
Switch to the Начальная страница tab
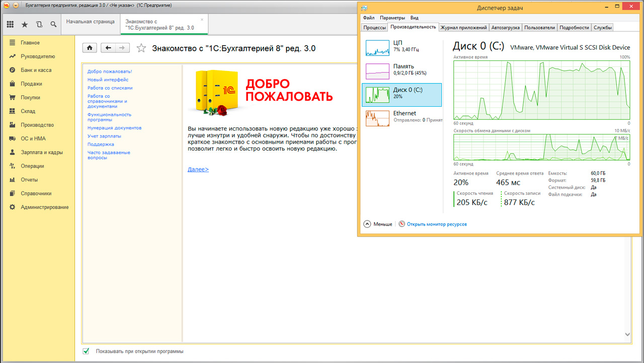91,22
